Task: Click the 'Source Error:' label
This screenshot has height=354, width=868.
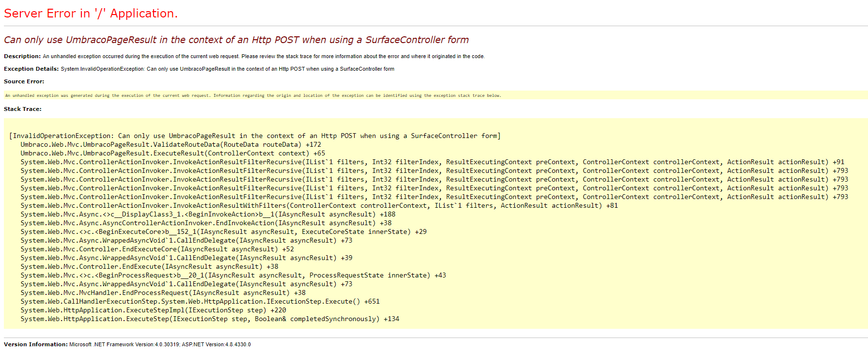Action: (x=24, y=81)
